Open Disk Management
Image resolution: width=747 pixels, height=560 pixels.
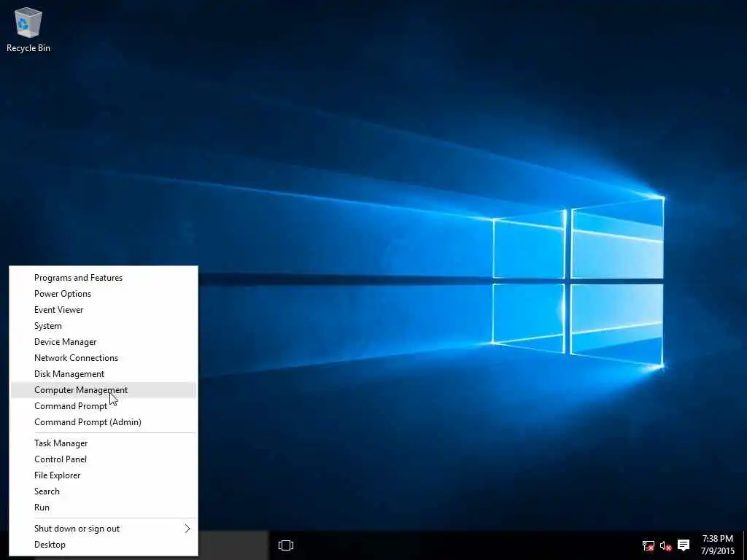(104, 374)
